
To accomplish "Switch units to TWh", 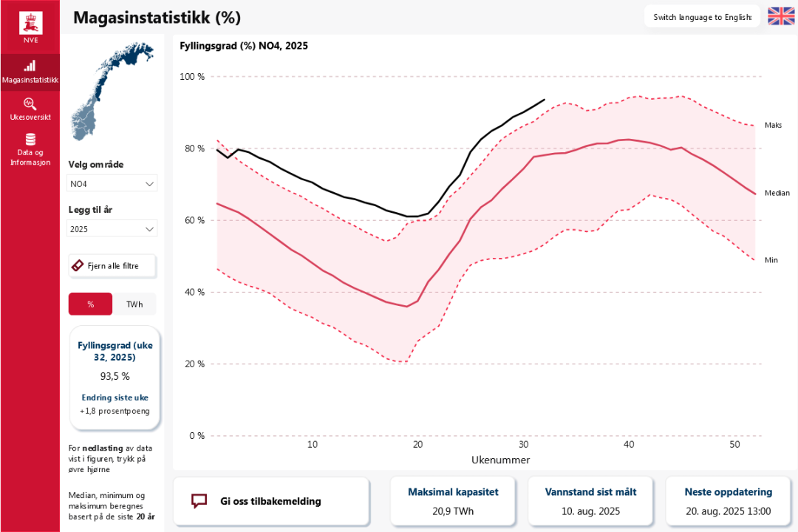I will (134, 304).
